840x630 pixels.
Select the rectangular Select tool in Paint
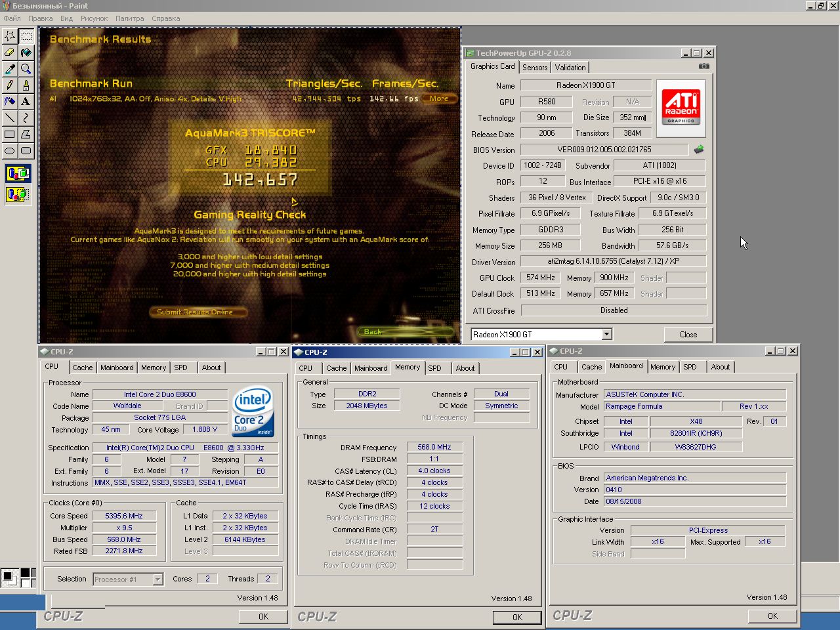coord(26,35)
